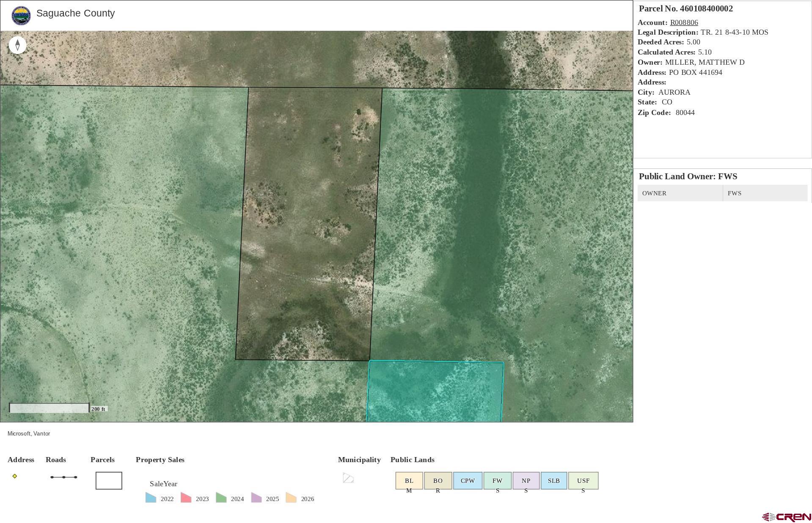Click the yellow Address diamond legend icon
The width and height of the screenshot is (812, 523).
coord(15,476)
